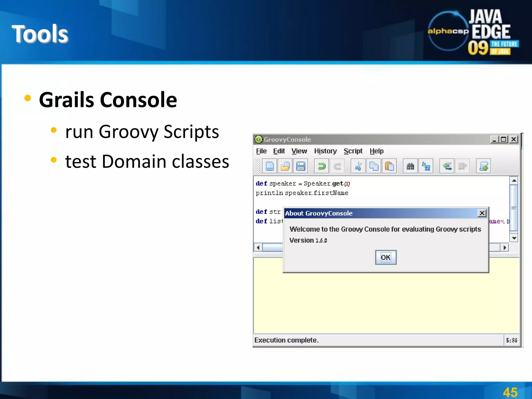The image size is (532, 399).
Task: Click the Copy toolbar icon
Action: [374, 166]
